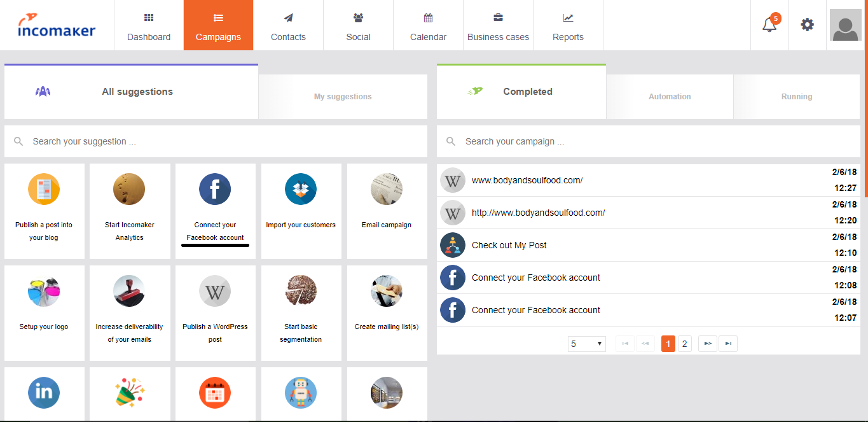
Task: Go to next page of campaigns
Action: [707, 344]
